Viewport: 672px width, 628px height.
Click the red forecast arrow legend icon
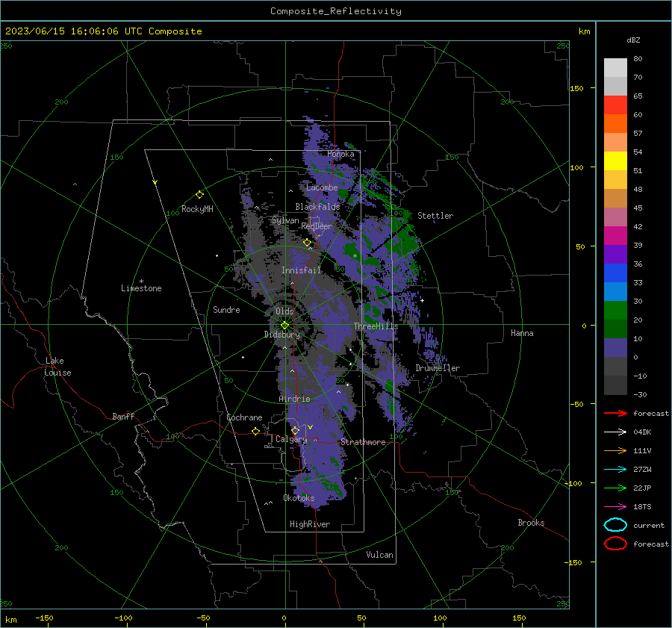pos(615,413)
